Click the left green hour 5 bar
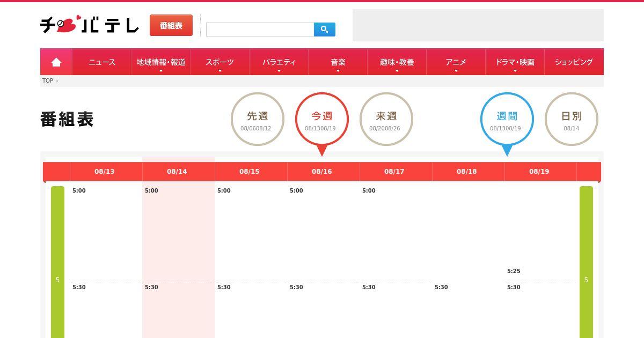Viewport: 644px width, 338px height. [57, 263]
